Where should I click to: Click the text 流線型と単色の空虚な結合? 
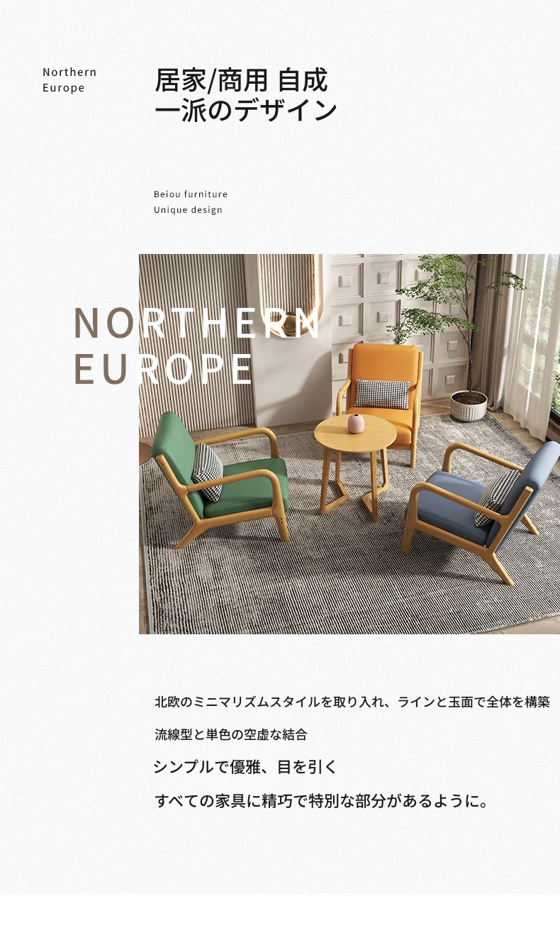click(x=231, y=735)
